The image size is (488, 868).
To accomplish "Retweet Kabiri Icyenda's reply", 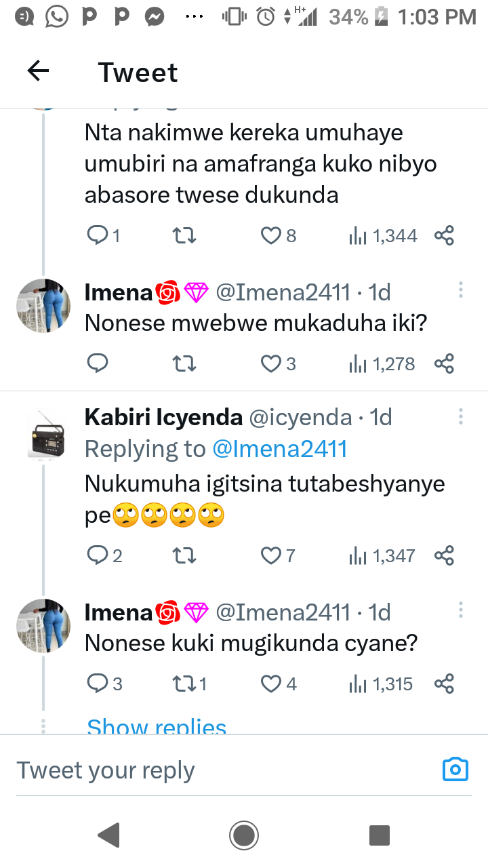I will 184,556.
